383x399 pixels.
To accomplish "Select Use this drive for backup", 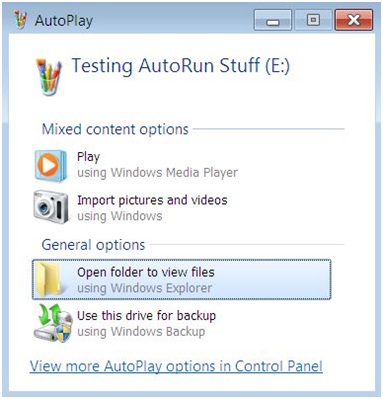I will point(146,315).
